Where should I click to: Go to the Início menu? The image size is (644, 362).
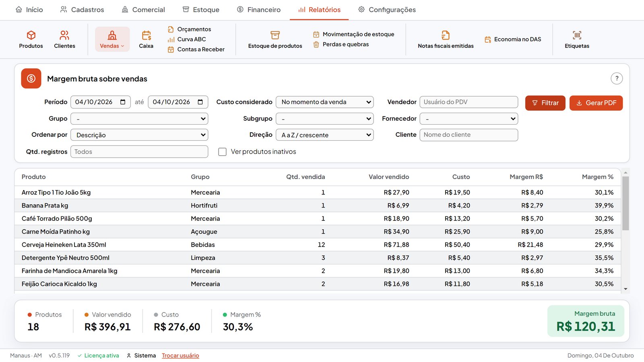[x=29, y=10]
